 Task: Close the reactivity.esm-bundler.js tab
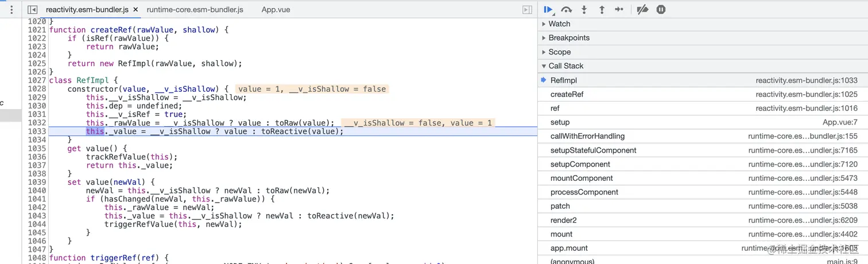point(135,10)
